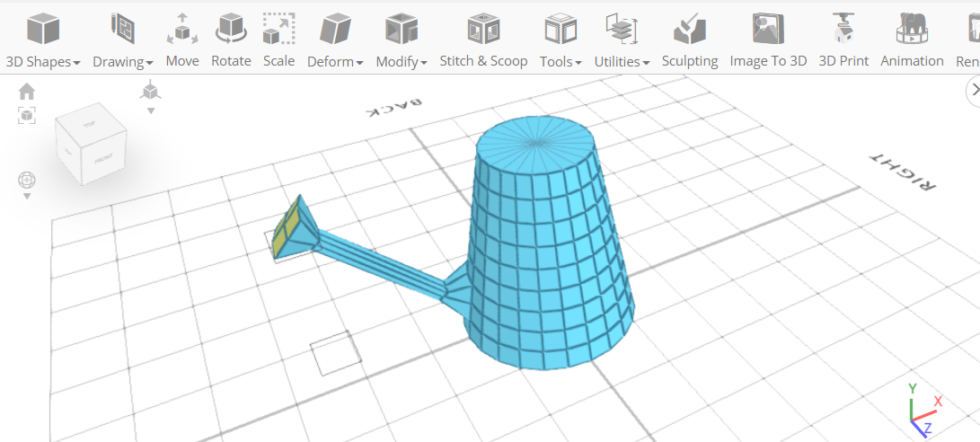
Task: Click the perspective cube icon
Action: (x=151, y=92)
